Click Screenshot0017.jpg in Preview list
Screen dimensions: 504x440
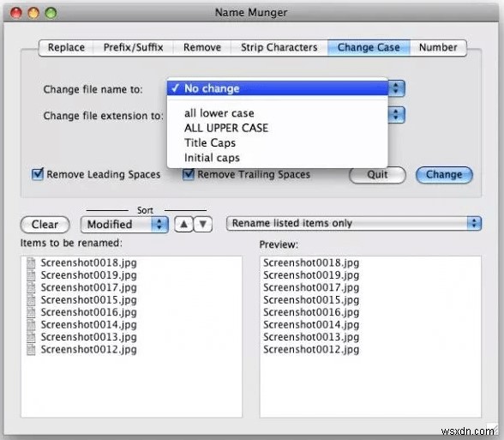point(311,287)
